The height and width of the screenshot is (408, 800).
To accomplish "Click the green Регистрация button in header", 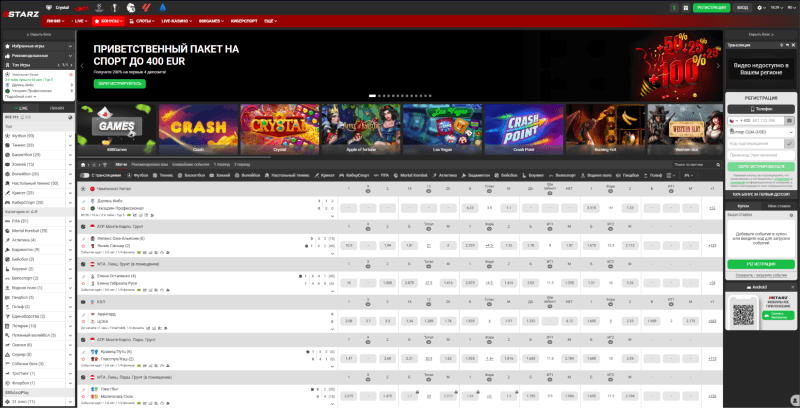I will (x=713, y=6).
